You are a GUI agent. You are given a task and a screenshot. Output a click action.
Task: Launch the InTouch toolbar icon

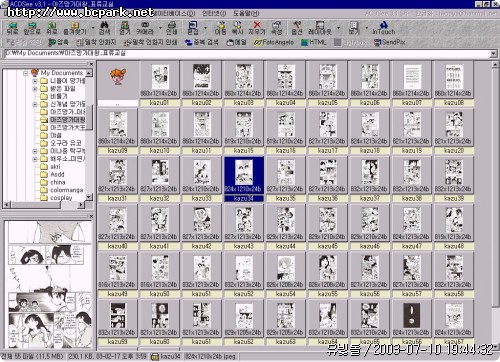[x=384, y=28]
